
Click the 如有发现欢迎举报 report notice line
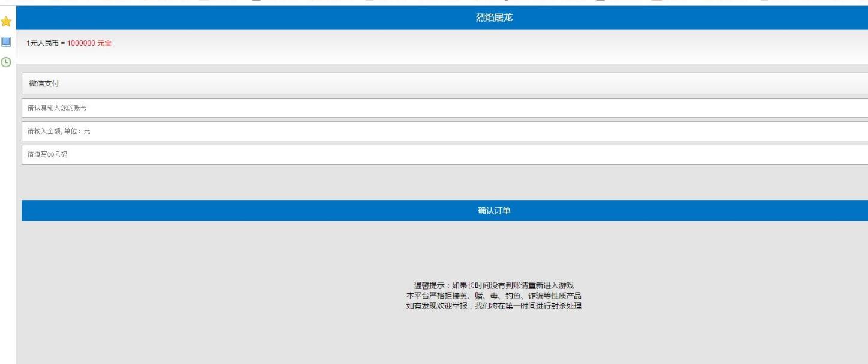click(x=493, y=306)
